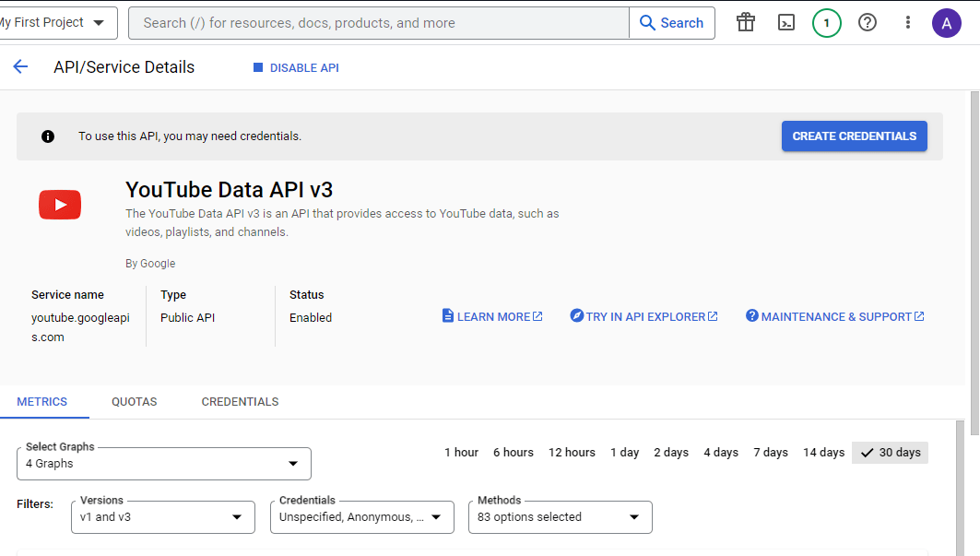
Task: Open the Methods filter dropdown
Action: click(560, 517)
